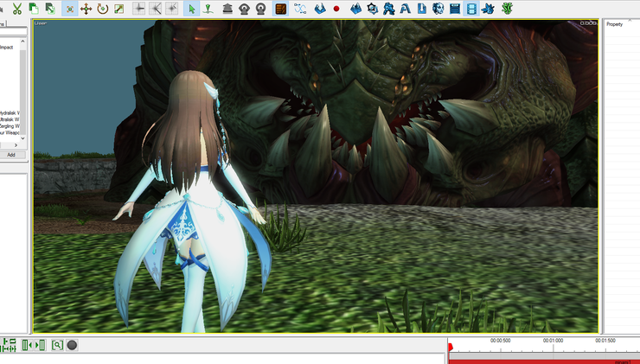
Task: Click the Add button in left panel
Action: 12,155
